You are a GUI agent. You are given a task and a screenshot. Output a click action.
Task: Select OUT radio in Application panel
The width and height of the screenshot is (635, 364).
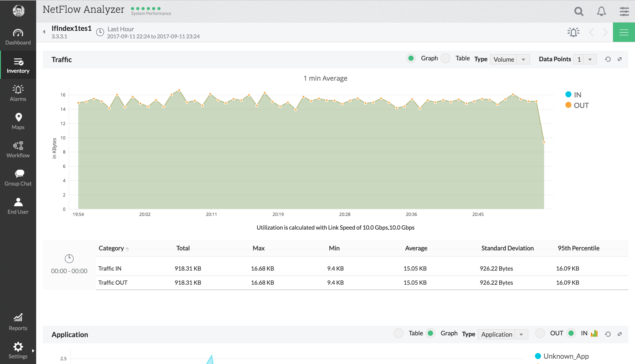[540, 333]
